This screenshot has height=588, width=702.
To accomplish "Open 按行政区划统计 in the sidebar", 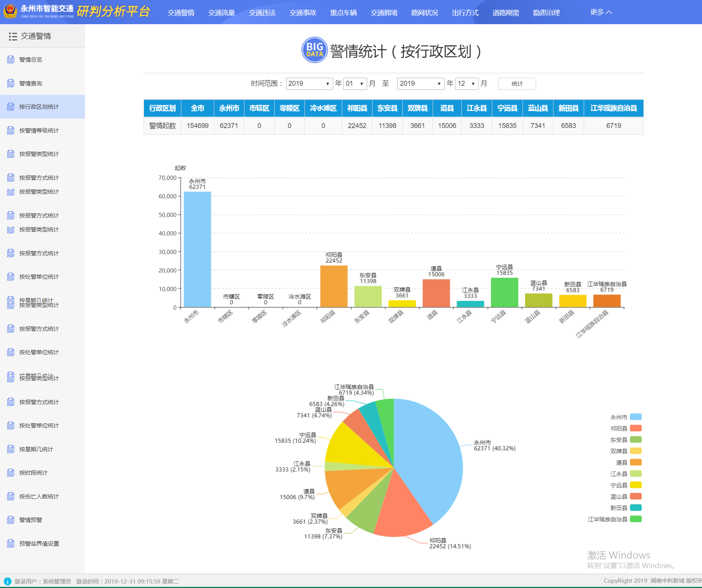I will tap(39, 107).
